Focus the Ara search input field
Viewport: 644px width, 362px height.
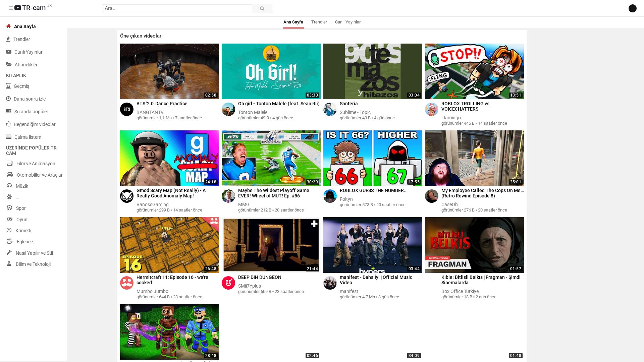click(x=177, y=8)
